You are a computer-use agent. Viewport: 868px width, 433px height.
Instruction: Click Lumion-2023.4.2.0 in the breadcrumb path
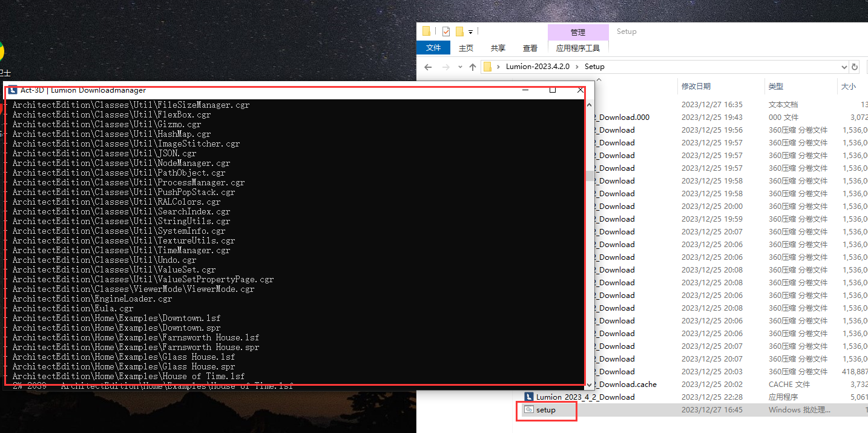coord(538,67)
